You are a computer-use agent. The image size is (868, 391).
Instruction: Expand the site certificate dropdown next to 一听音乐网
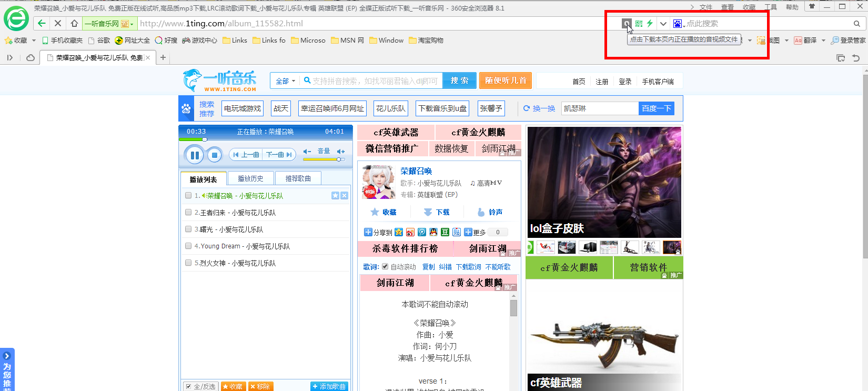(x=132, y=24)
